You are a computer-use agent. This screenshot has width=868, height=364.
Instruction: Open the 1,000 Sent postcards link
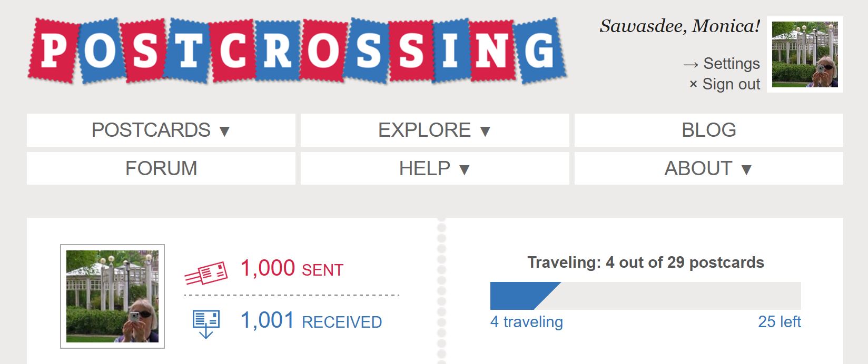[x=292, y=268]
